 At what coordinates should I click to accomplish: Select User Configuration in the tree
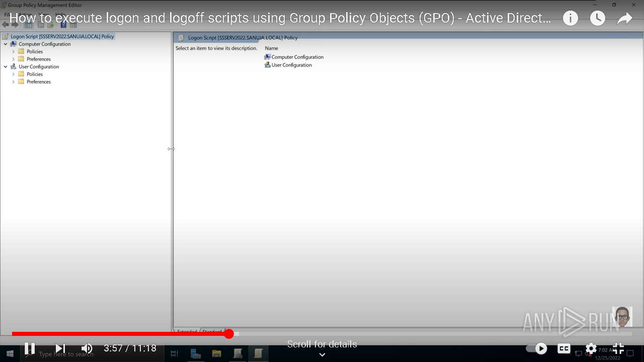click(39, 66)
